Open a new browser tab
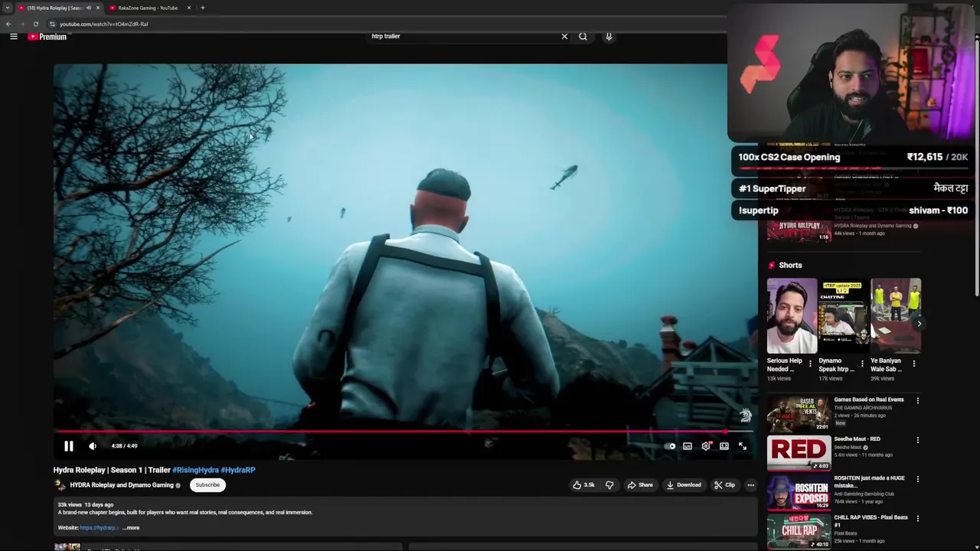 click(x=202, y=8)
